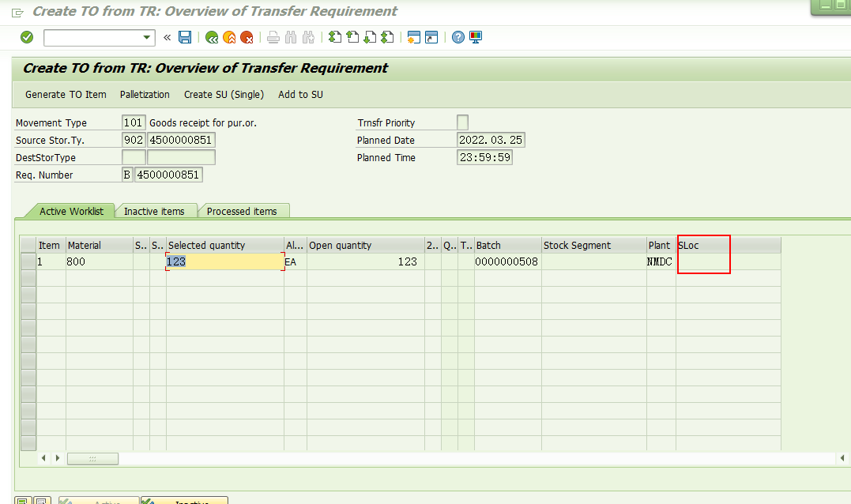Select the row selector for item 1
This screenshot has width=851, height=504.
click(28, 261)
